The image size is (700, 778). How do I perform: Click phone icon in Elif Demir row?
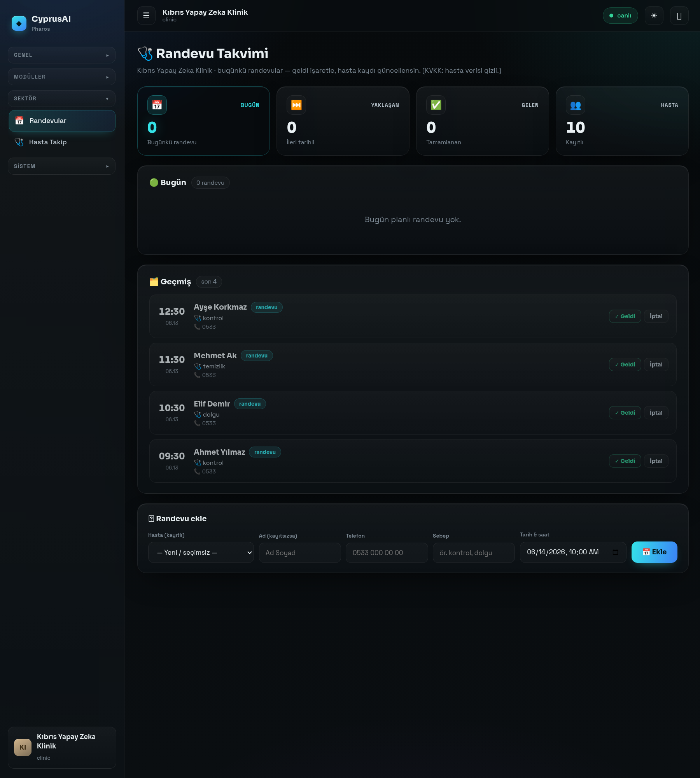pos(197,423)
